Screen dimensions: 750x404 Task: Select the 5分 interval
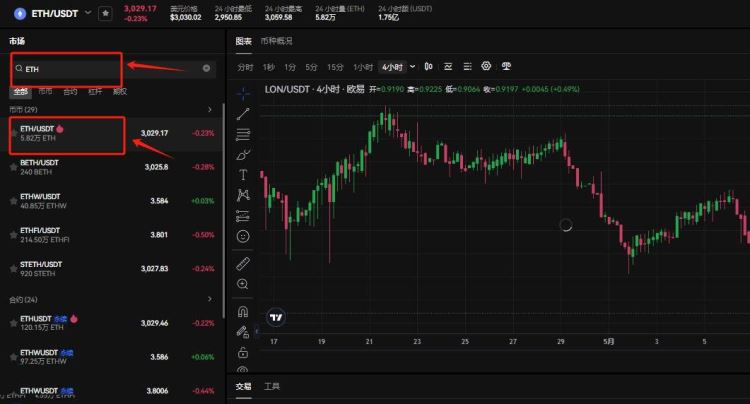[311, 67]
